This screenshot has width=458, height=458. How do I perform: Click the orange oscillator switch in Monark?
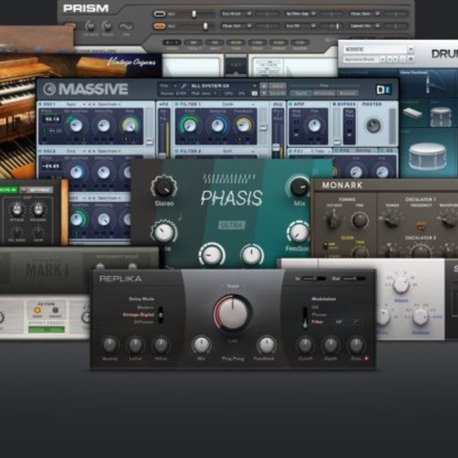coord(421,225)
